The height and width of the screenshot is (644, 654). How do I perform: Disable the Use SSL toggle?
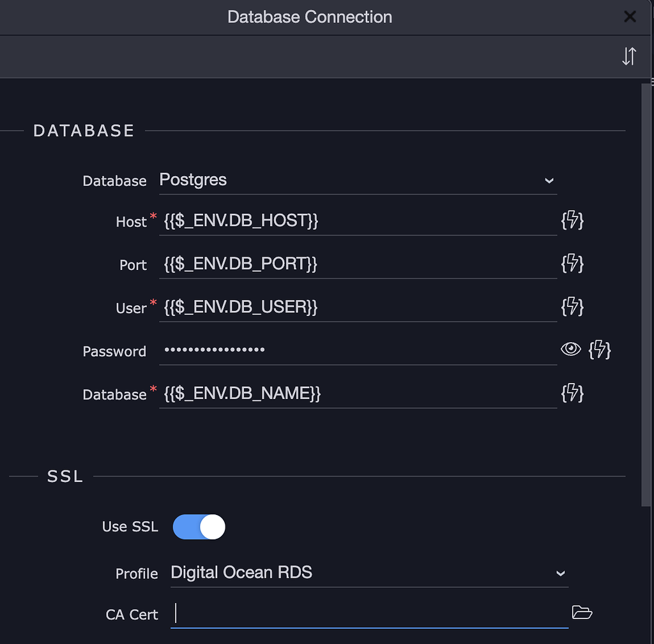point(199,527)
